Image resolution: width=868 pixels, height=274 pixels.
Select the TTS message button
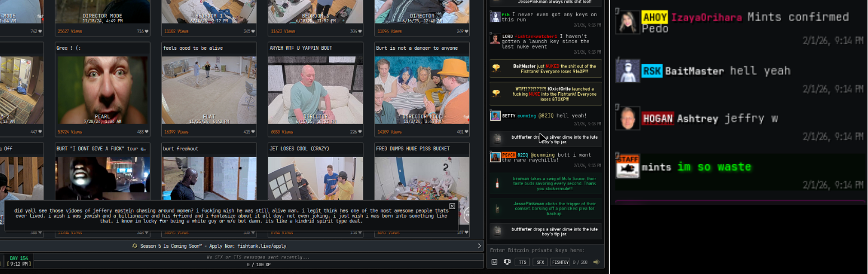[x=522, y=262]
